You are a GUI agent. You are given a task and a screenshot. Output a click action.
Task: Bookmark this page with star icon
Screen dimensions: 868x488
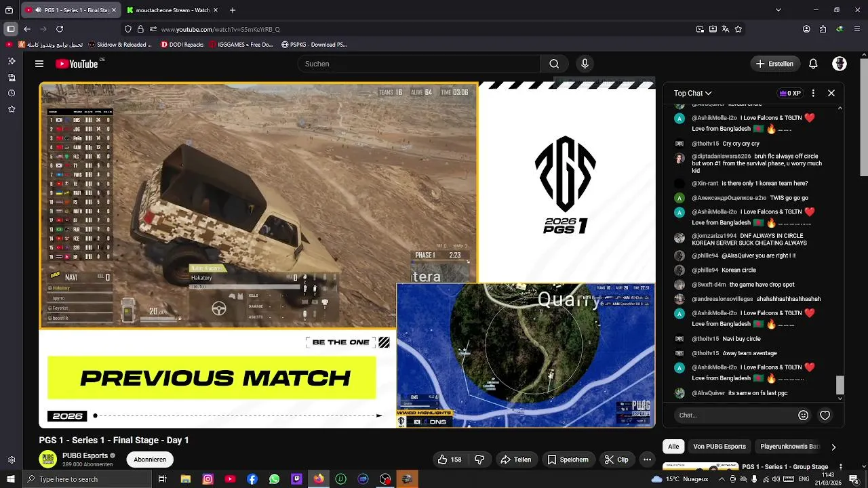[x=738, y=29]
